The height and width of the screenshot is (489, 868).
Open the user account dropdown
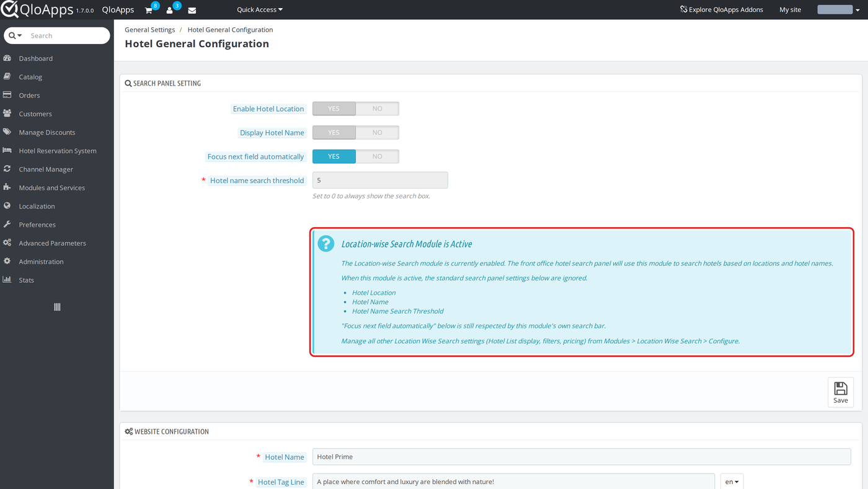pos(838,10)
